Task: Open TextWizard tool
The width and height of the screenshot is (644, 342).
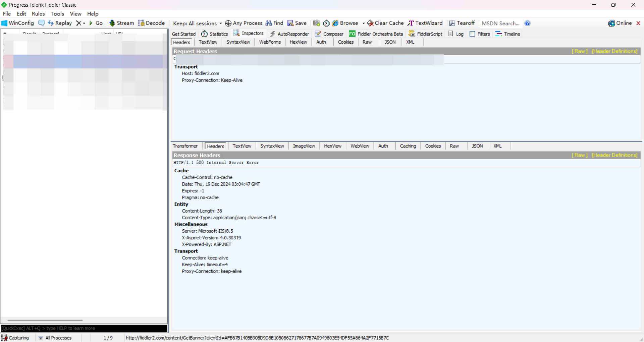Action: [425, 23]
